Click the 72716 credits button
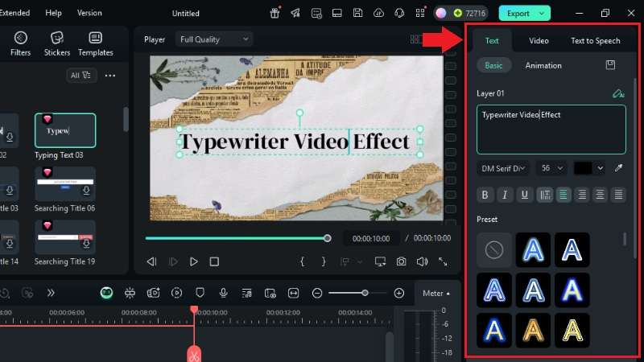This screenshot has width=644, height=362. (x=469, y=14)
